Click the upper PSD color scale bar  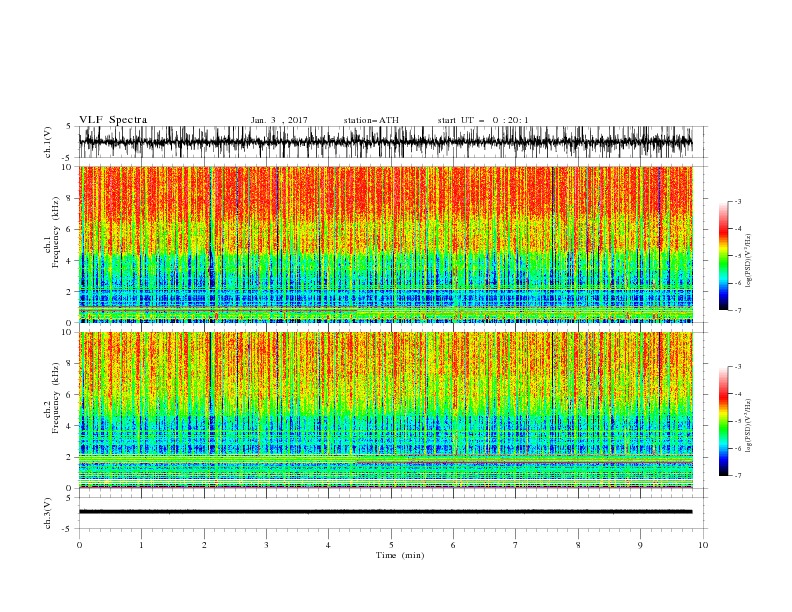coord(724,255)
